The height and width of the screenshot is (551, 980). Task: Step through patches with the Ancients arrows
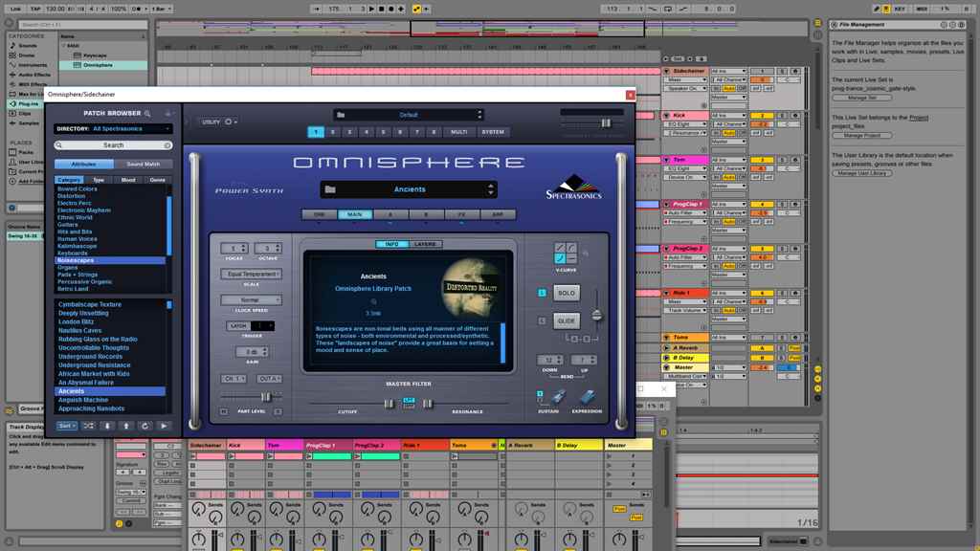point(491,189)
